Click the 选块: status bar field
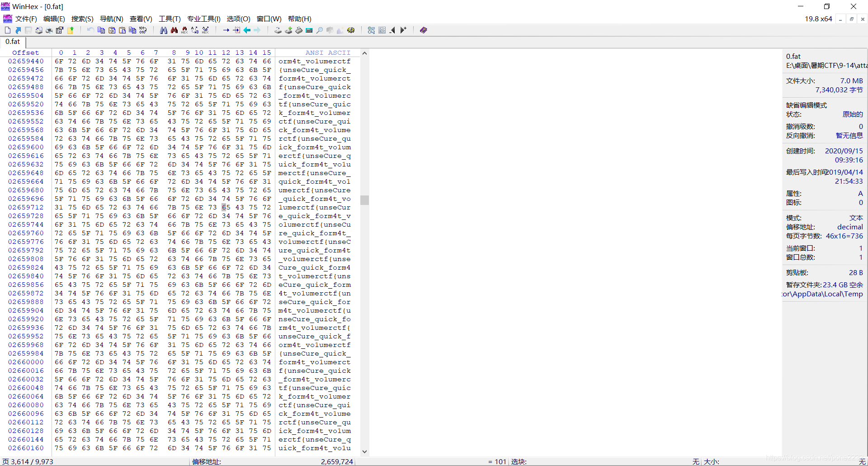 (x=519, y=461)
